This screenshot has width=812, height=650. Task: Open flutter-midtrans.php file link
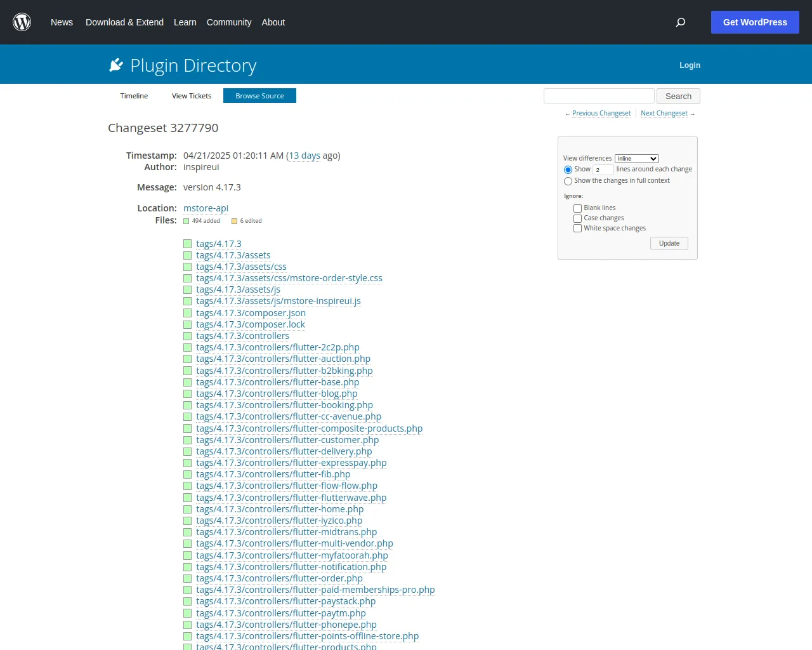click(x=287, y=532)
